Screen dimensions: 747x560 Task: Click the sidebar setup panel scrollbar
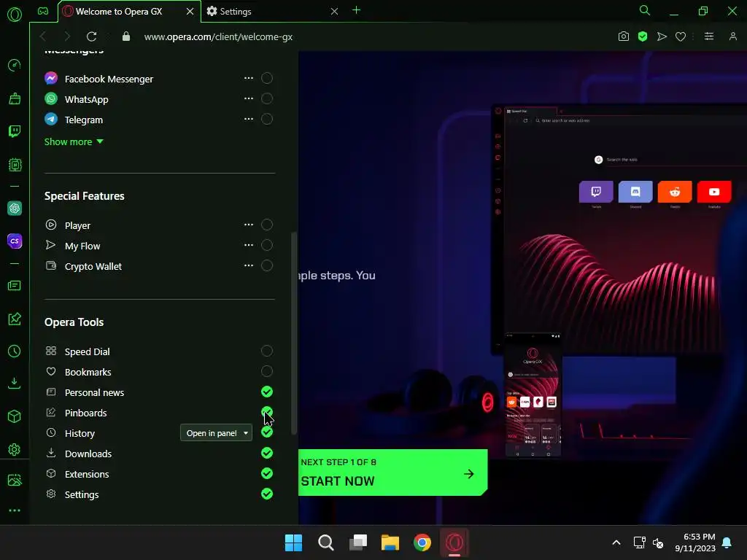coord(294,333)
